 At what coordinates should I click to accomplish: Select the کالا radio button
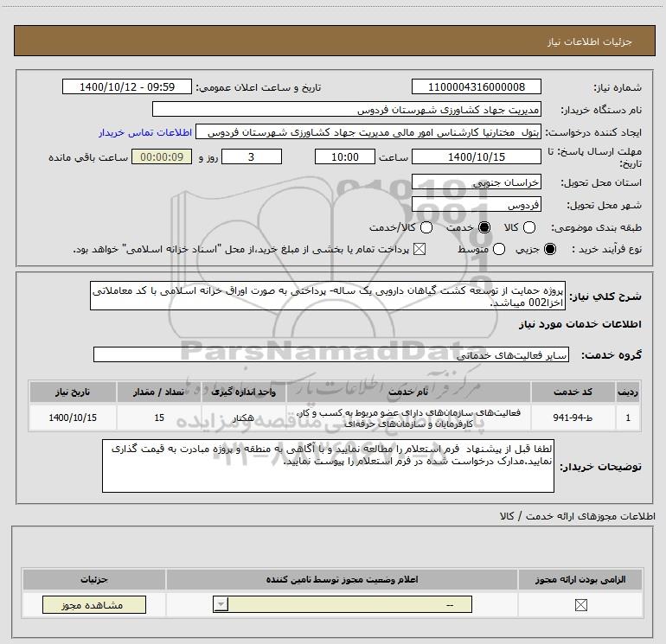pos(528,227)
